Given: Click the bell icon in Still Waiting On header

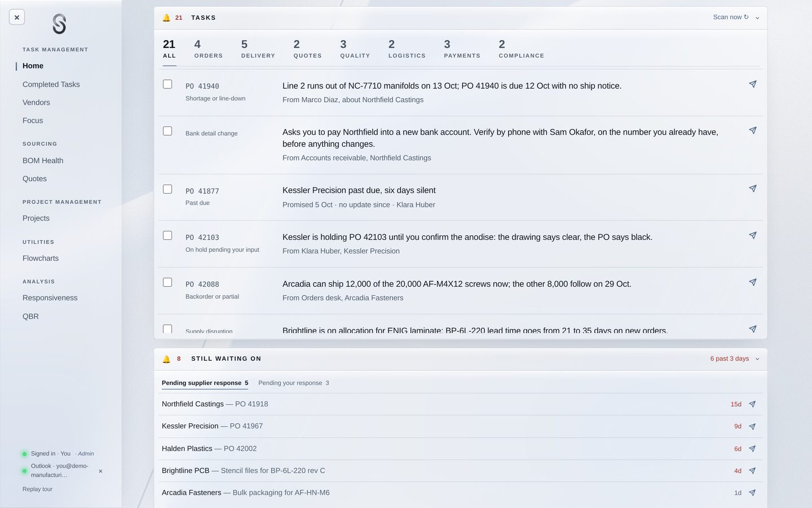Looking at the screenshot, I should click(x=166, y=359).
